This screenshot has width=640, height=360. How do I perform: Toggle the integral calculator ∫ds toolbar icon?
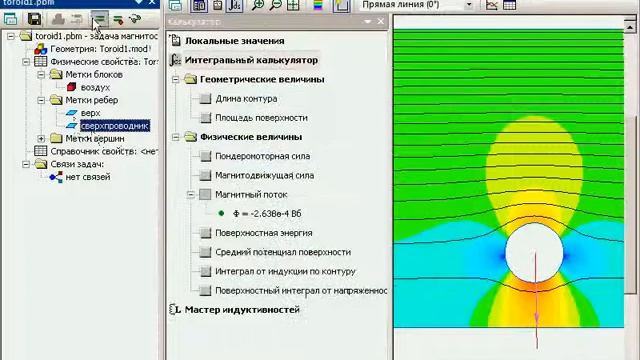(x=235, y=5)
